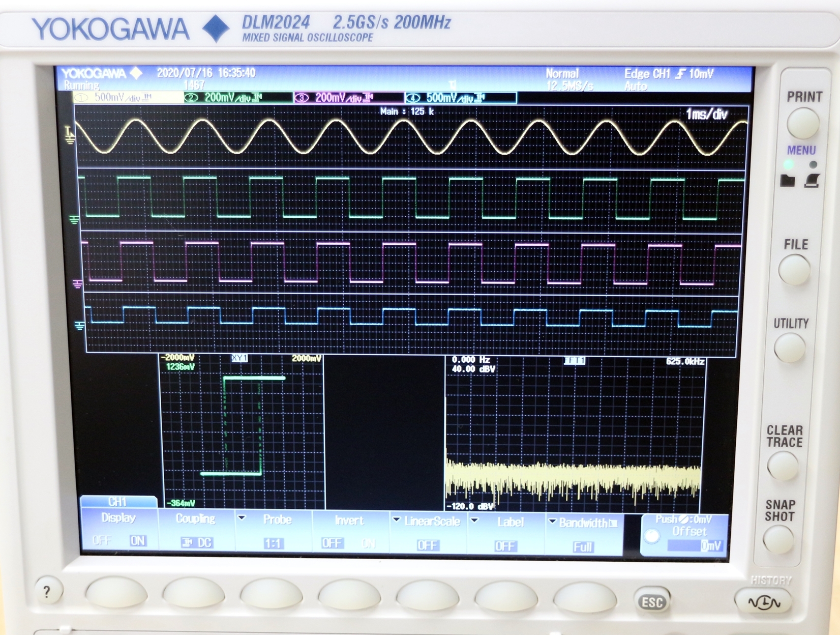Select the -364mV XY axis value
Screen dimensions: 840x635
(x=181, y=503)
